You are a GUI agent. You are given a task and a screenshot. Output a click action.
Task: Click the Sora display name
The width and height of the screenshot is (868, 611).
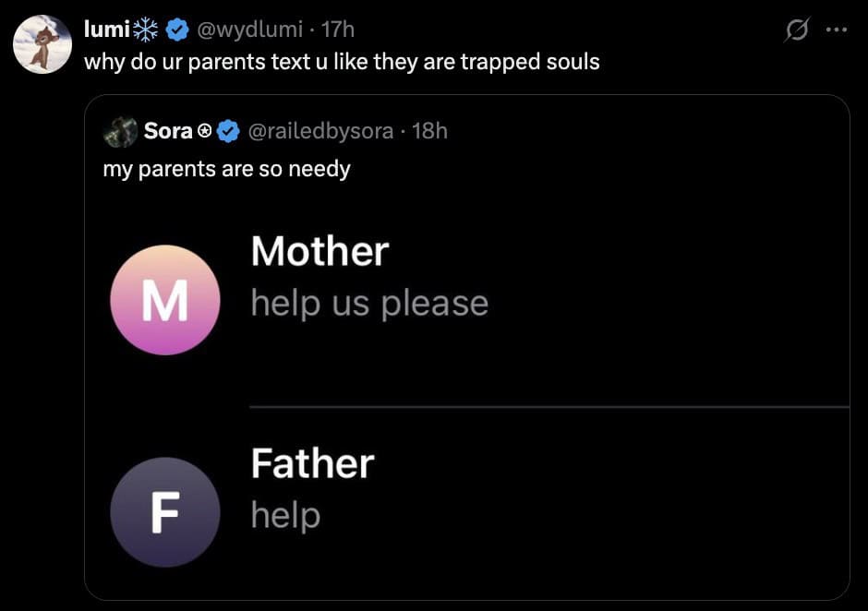[x=167, y=131]
